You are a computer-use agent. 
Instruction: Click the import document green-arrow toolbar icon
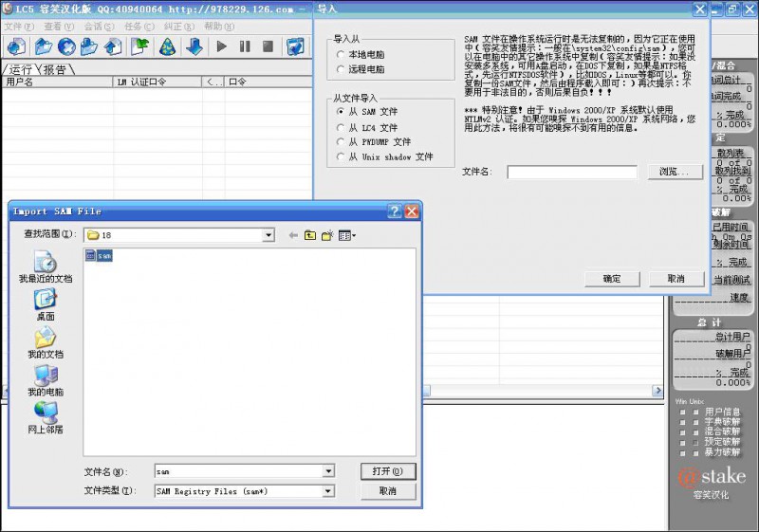click(x=139, y=46)
